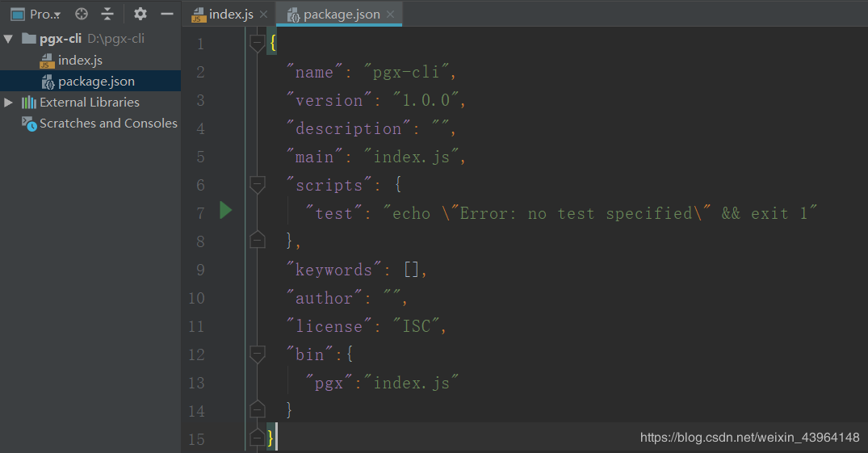The height and width of the screenshot is (453, 868).
Task: Click the "author" key text
Action: [324, 298]
